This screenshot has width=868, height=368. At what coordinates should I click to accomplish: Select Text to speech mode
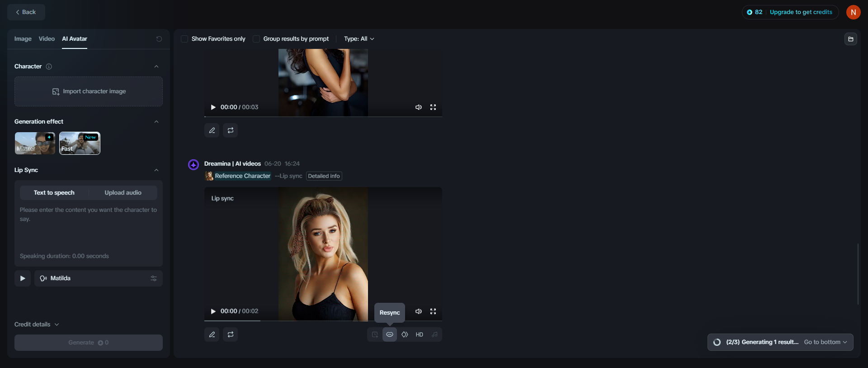[54, 193]
